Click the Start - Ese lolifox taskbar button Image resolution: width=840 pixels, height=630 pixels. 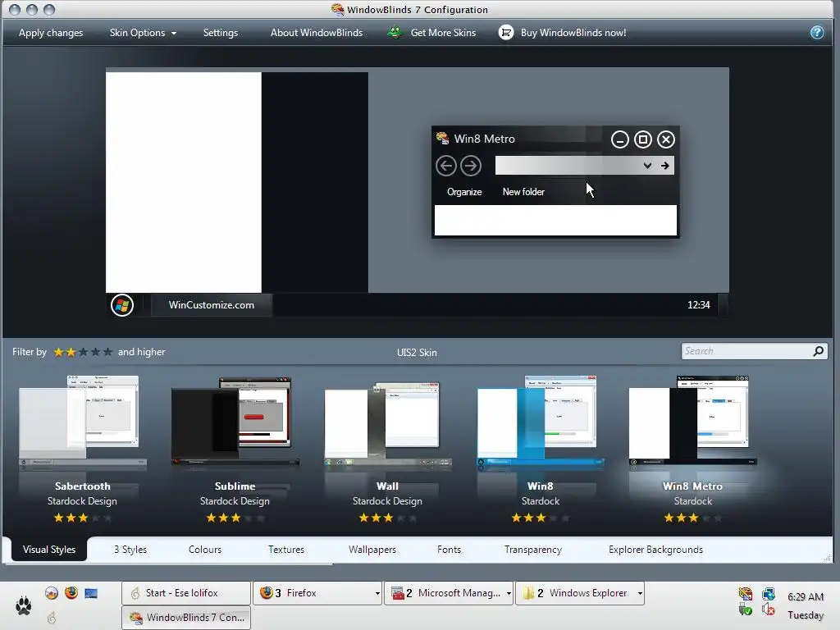[186, 593]
